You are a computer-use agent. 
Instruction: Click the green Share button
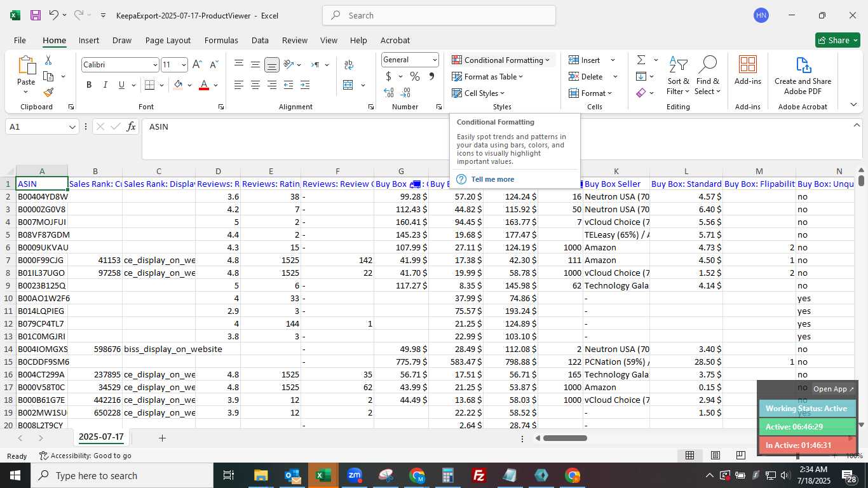pos(837,40)
